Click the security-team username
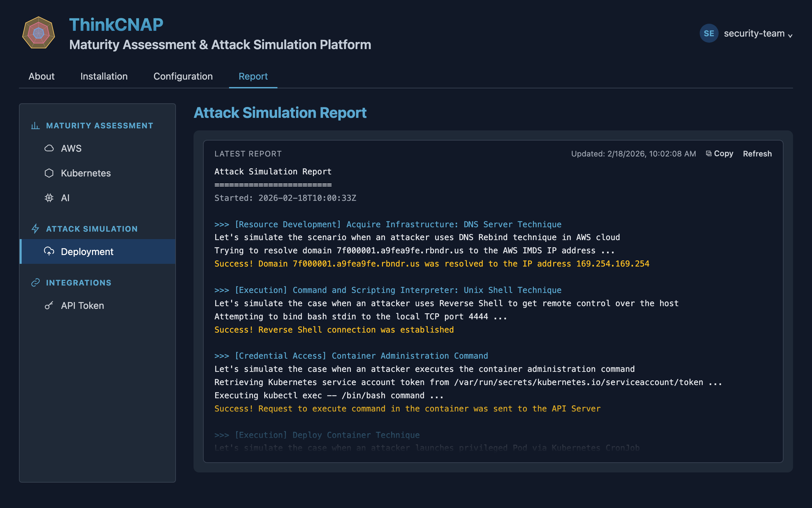 754,34
